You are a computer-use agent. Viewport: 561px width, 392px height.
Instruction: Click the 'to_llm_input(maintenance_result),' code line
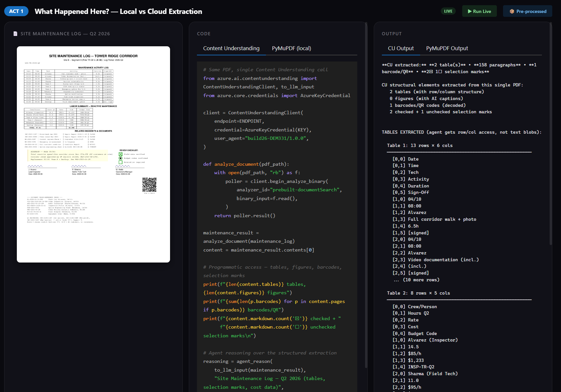[260, 370]
